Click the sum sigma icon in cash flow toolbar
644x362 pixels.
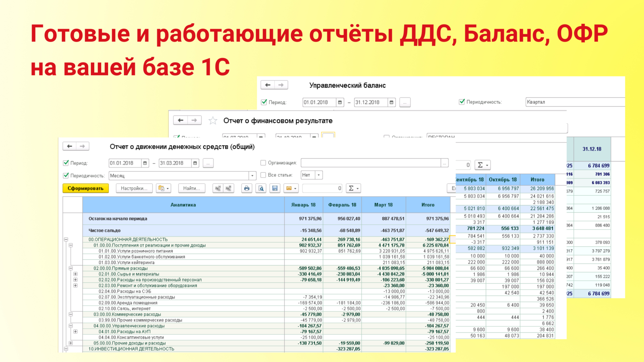[353, 188]
